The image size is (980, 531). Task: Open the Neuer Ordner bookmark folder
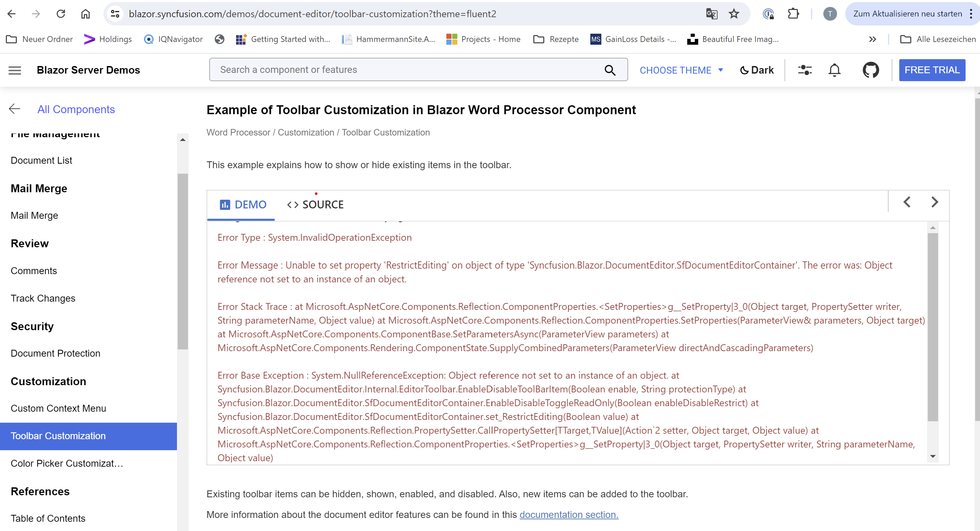pyautogui.click(x=39, y=39)
